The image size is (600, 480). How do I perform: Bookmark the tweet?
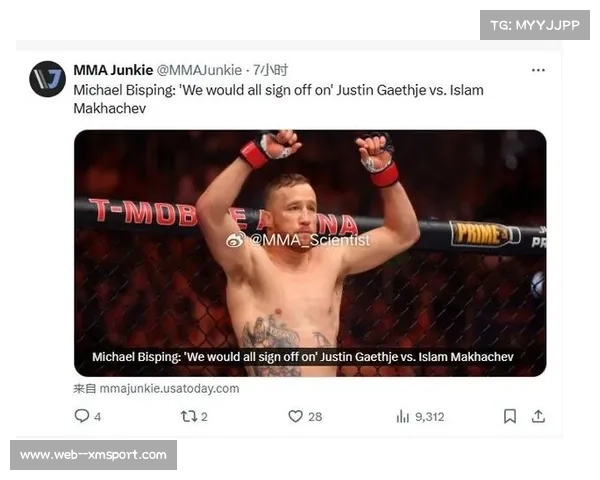(510, 416)
